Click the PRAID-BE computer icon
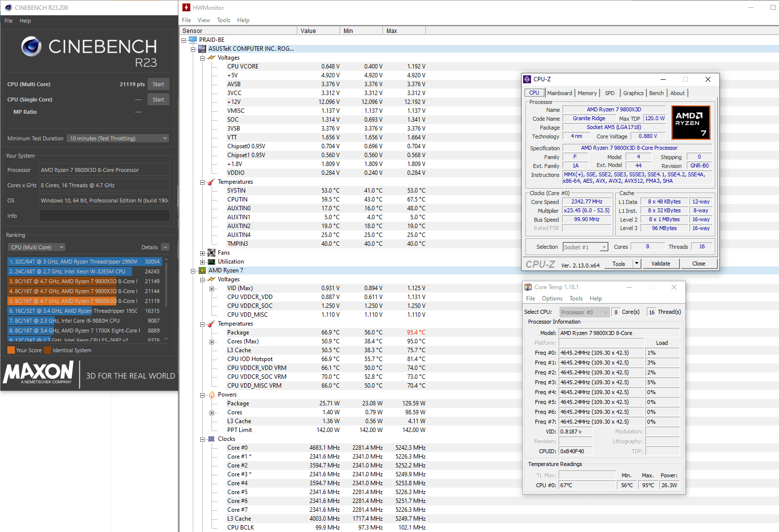 pyautogui.click(x=193, y=39)
